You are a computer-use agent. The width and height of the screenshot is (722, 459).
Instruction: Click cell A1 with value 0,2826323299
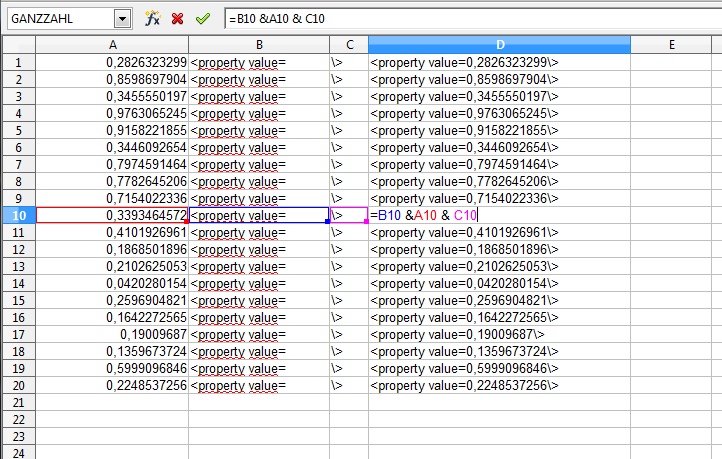coord(112,62)
